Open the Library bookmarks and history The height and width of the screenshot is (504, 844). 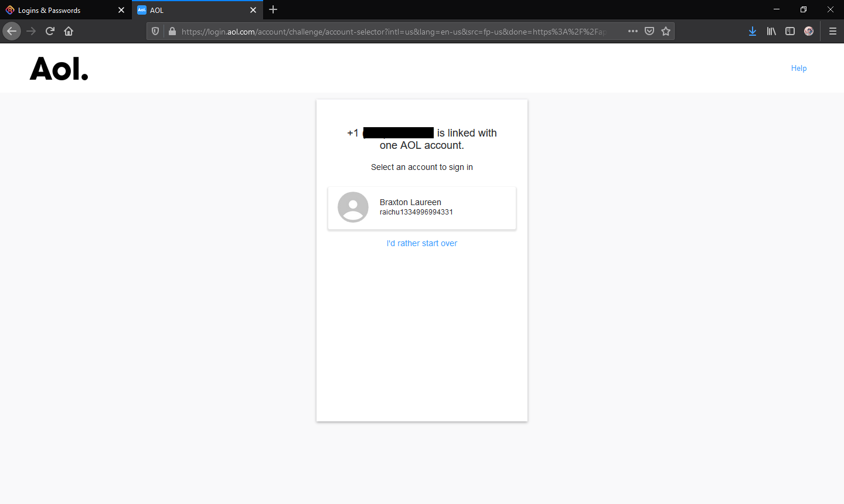(771, 31)
